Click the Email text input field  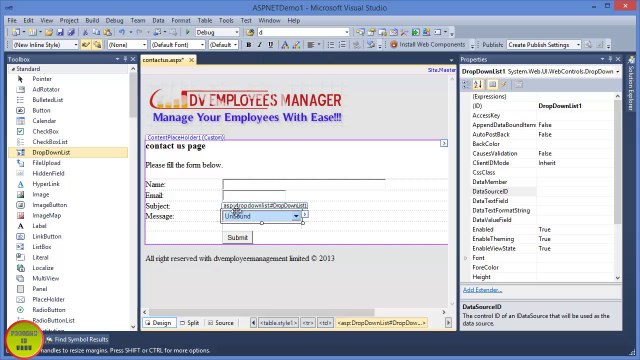pos(254,195)
